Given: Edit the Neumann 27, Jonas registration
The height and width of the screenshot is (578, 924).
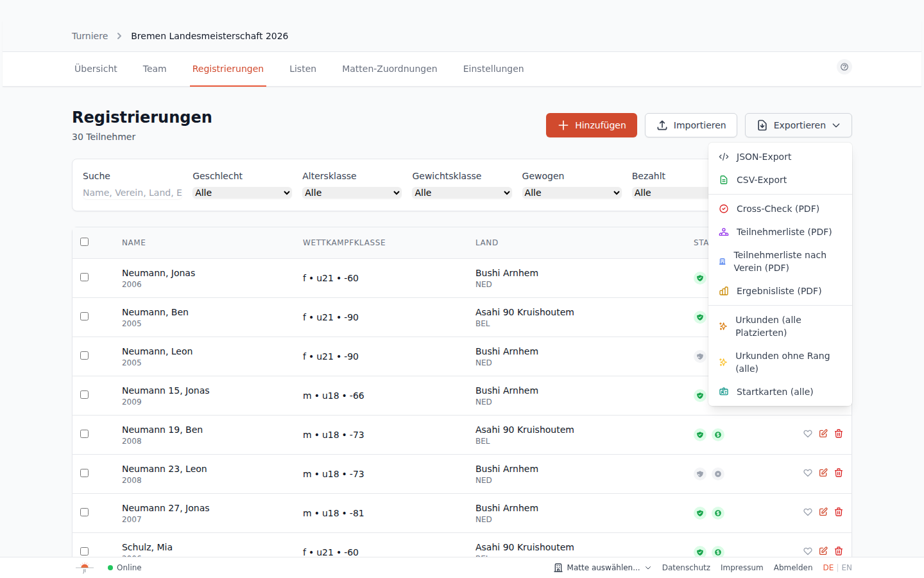Looking at the screenshot, I should pyautogui.click(x=823, y=512).
